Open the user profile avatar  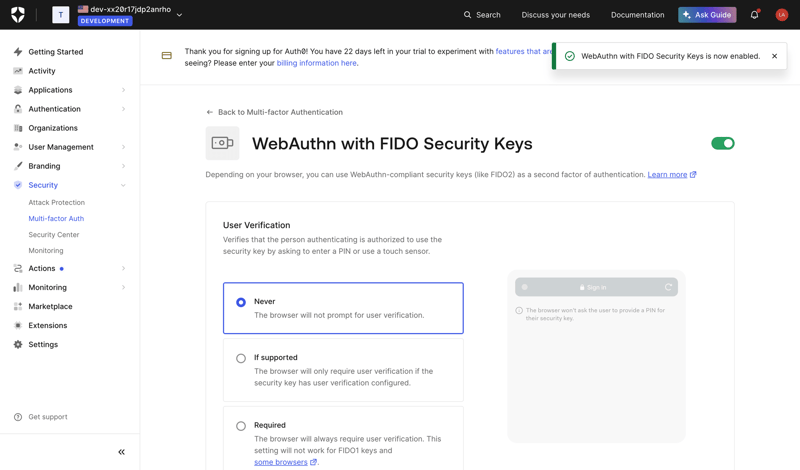coord(781,15)
